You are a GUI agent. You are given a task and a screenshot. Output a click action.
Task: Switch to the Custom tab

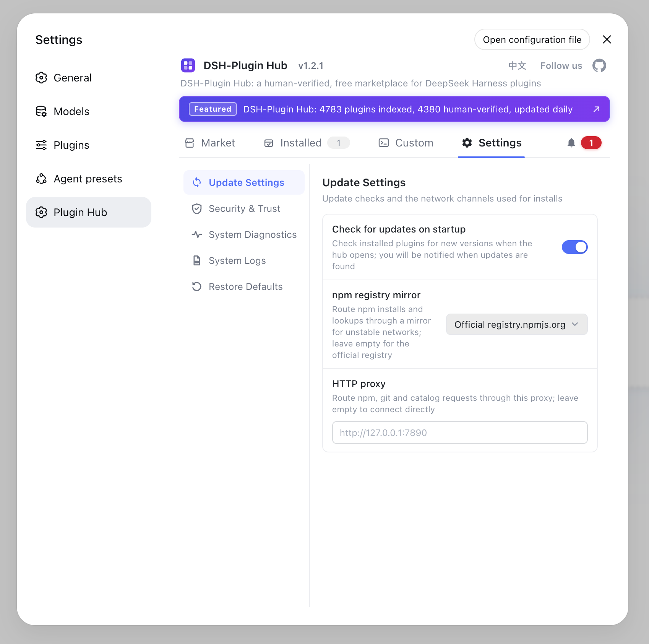click(406, 143)
